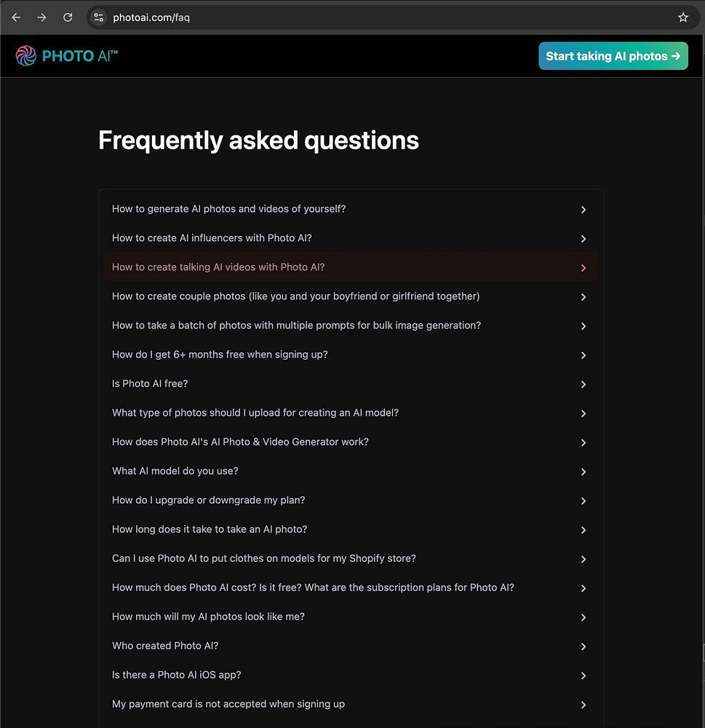Expand the 'Is Photo AI free?' question
The width and height of the screenshot is (705, 728).
click(150, 384)
